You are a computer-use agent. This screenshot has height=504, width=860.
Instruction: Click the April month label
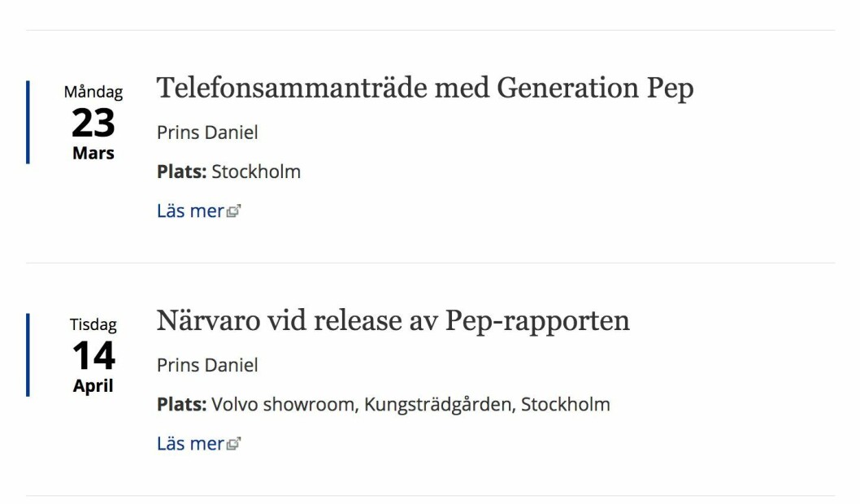tap(93, 386)
